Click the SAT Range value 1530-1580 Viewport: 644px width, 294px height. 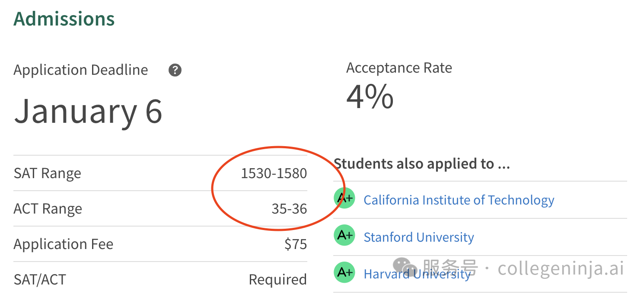pyautogui.click(x=274, y=173)
